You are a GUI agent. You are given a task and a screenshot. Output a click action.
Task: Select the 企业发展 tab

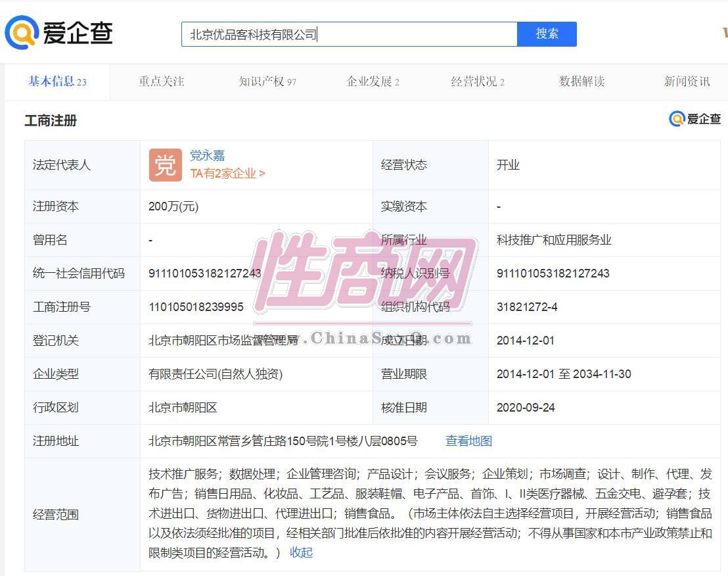pyautogui.click(x=373, y=82)
